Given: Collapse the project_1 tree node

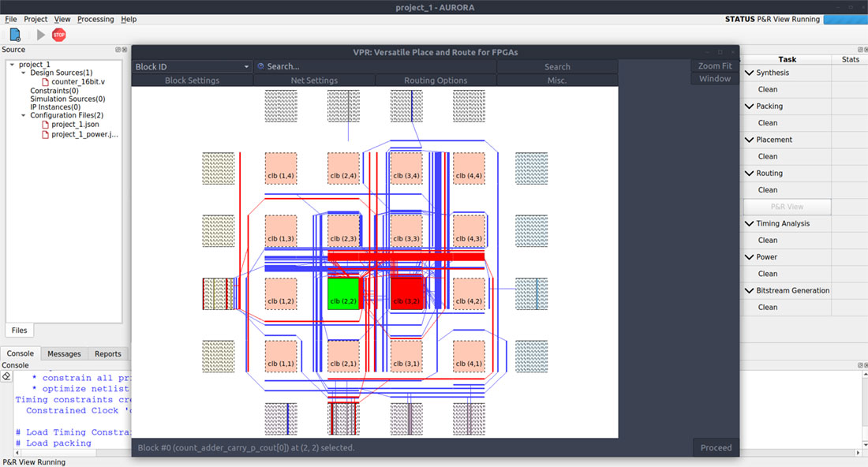Looking at the screenshot, I should 12,65.
